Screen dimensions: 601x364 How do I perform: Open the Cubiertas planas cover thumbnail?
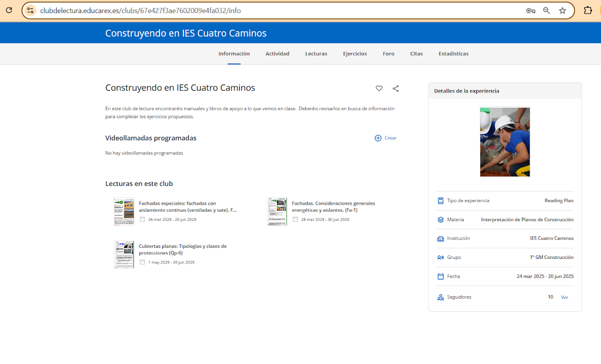pyautogui.click(x=124, y=254)
